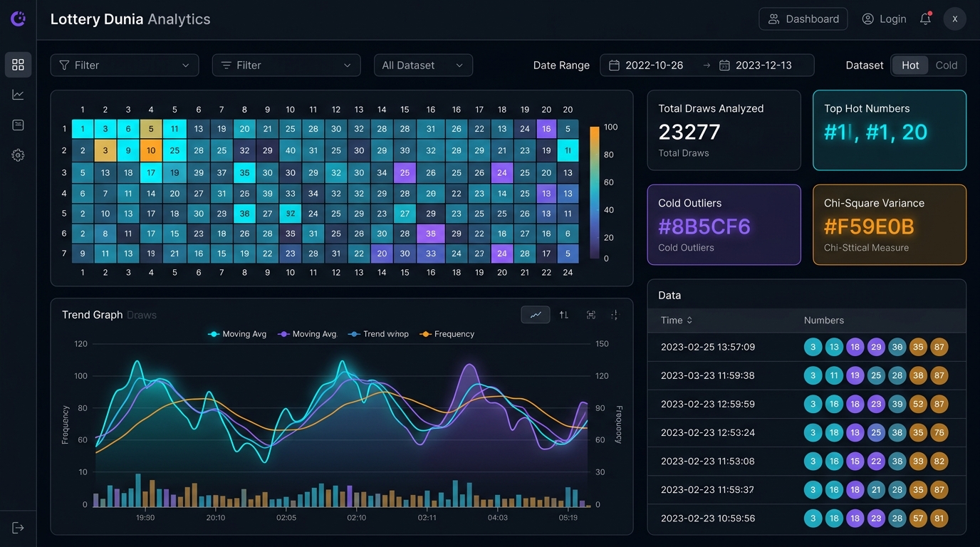Click the rightmost split icon in Trend Graph
This screenshot has width=980, height=547.
(x=615, y=315)
